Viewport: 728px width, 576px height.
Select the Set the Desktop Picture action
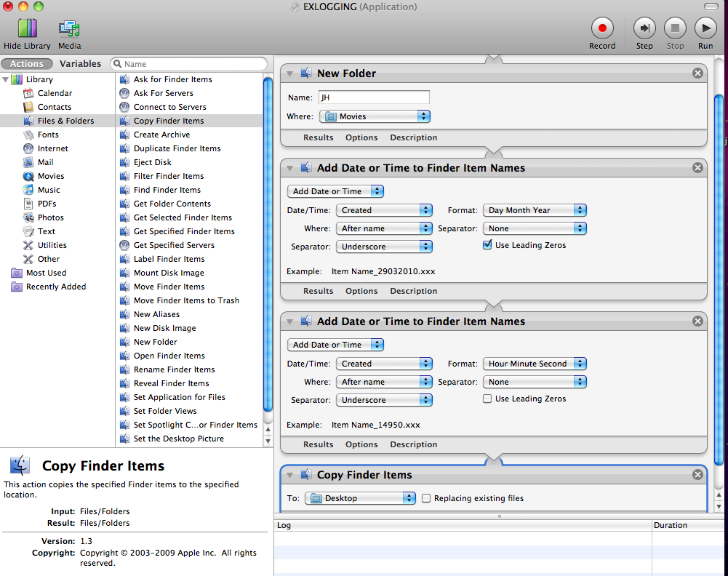tap(179, 439)
